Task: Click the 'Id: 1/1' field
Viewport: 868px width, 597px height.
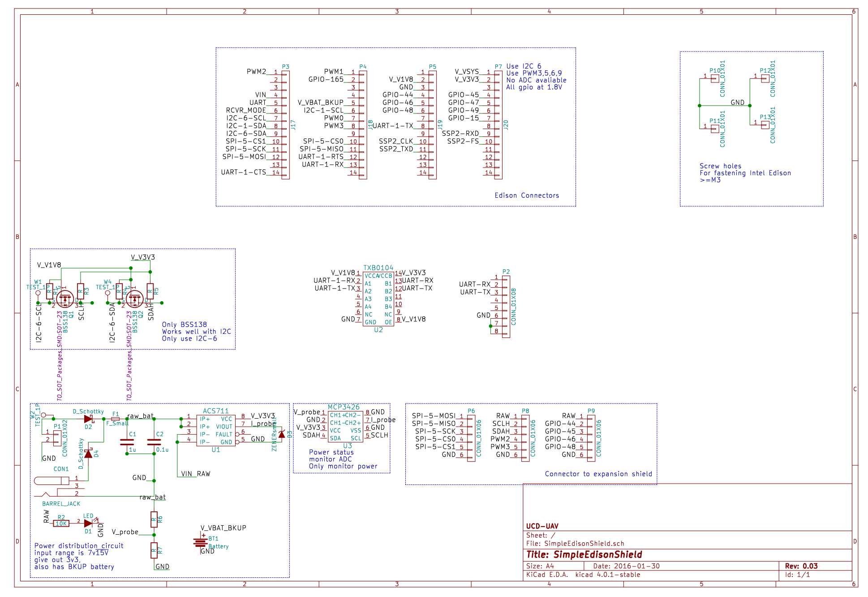Action: tap(797, 575)
